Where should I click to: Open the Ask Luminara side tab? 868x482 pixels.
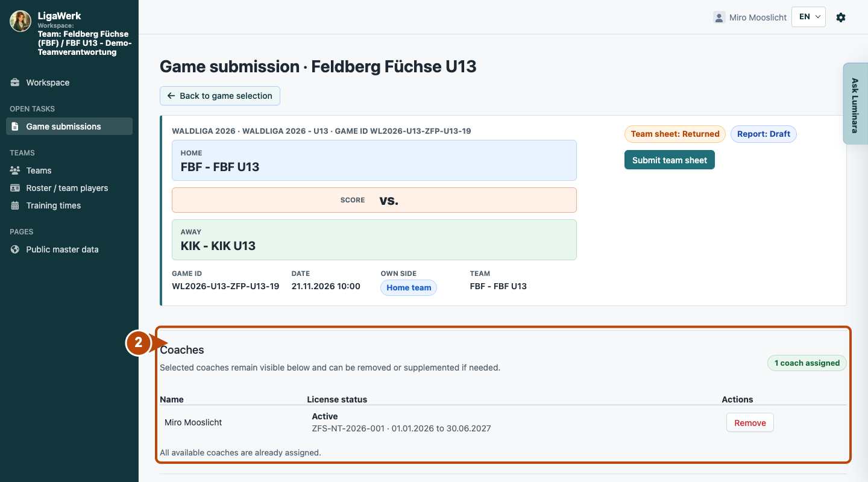point(855,104)
